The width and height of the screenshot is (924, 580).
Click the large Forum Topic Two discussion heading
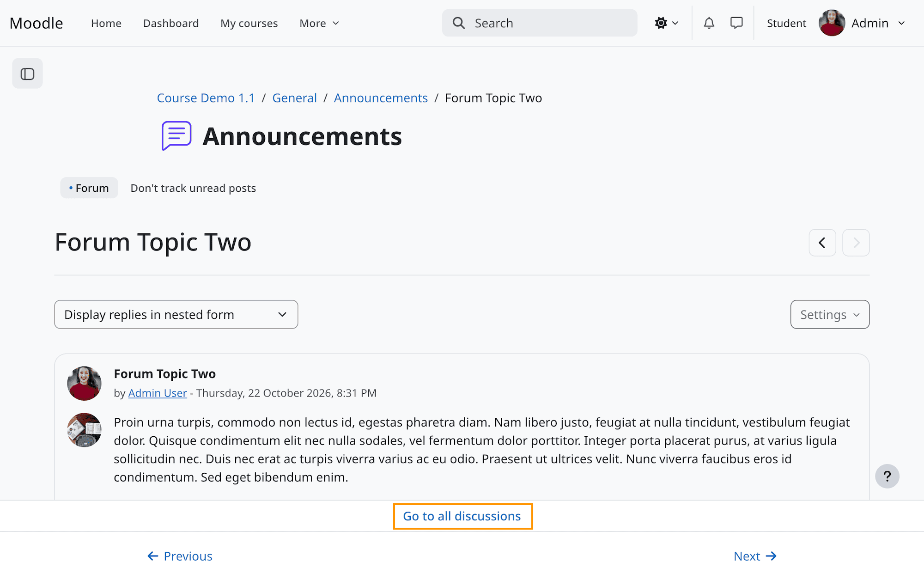click(153, 242)
